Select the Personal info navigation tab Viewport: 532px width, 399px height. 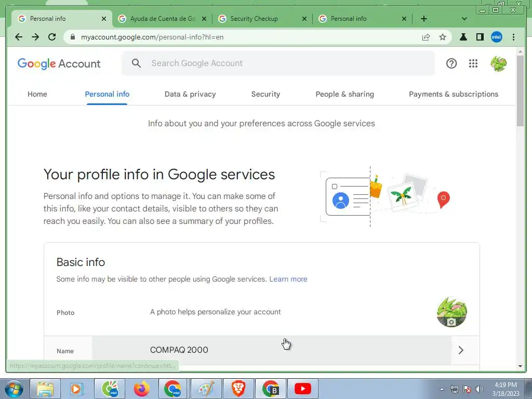click(107, 94)
